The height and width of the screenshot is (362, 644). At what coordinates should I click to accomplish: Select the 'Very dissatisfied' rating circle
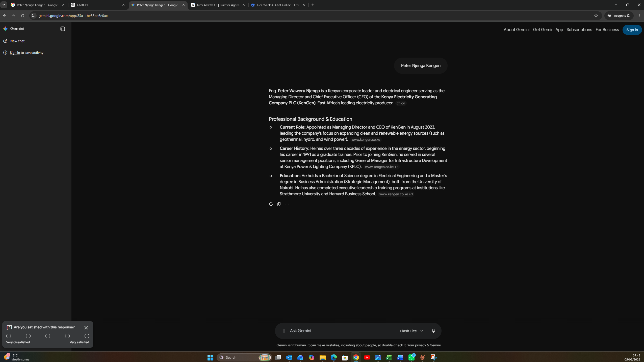pos(9,336)
